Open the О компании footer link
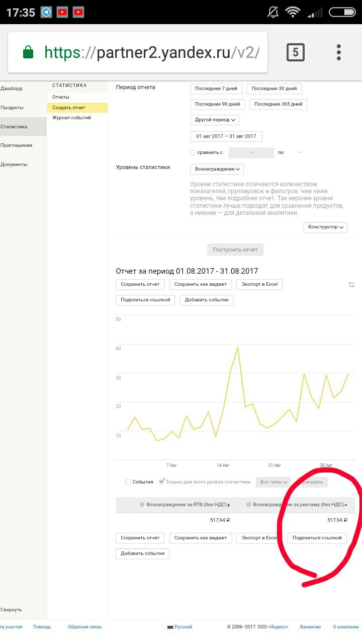 [x=345, y=627]
